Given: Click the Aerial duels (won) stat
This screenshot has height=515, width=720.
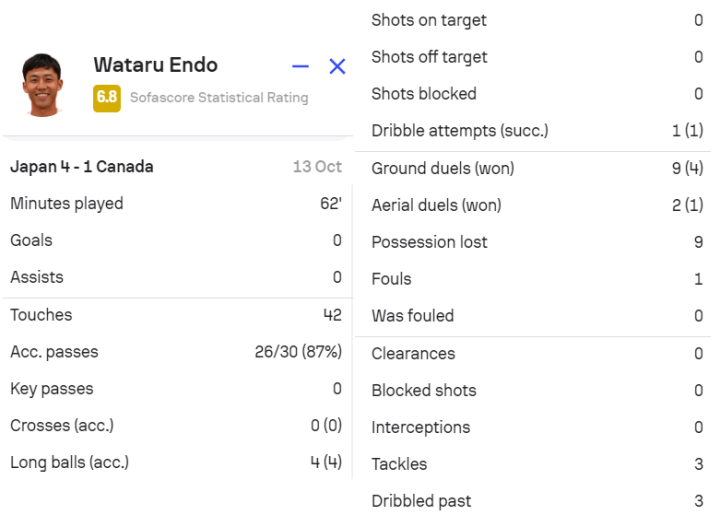Looking at the screenshot, I should 536,205.
